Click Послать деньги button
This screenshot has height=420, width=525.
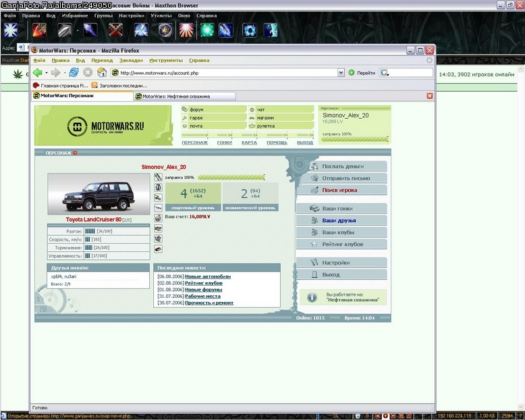(343, 166)
